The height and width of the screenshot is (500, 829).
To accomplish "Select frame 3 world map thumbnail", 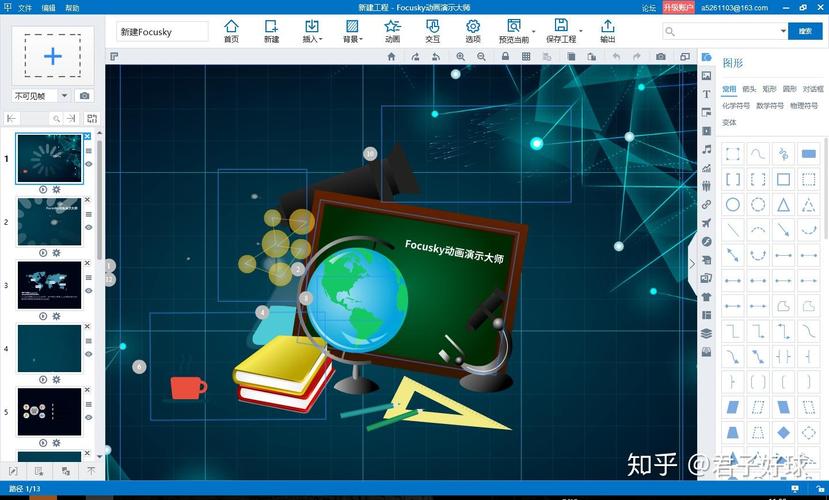I will pyautogui.click(x=50, y=285).
